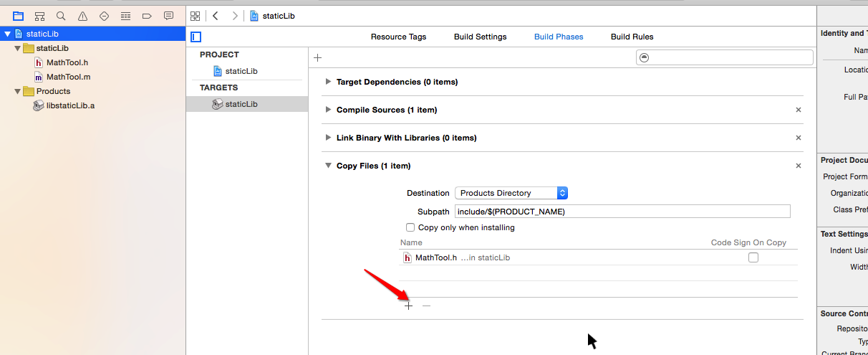Select the staticLib group folder row

[92, 48]
